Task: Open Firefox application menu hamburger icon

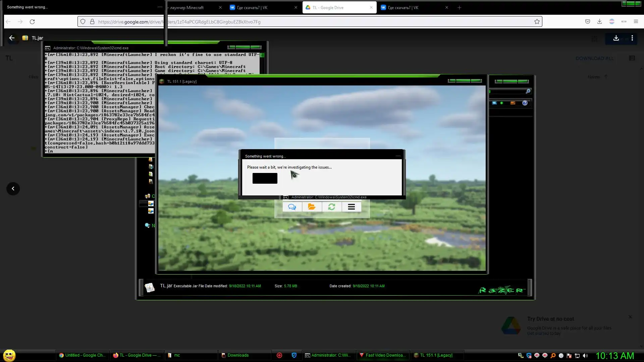Action: (636, 22)
